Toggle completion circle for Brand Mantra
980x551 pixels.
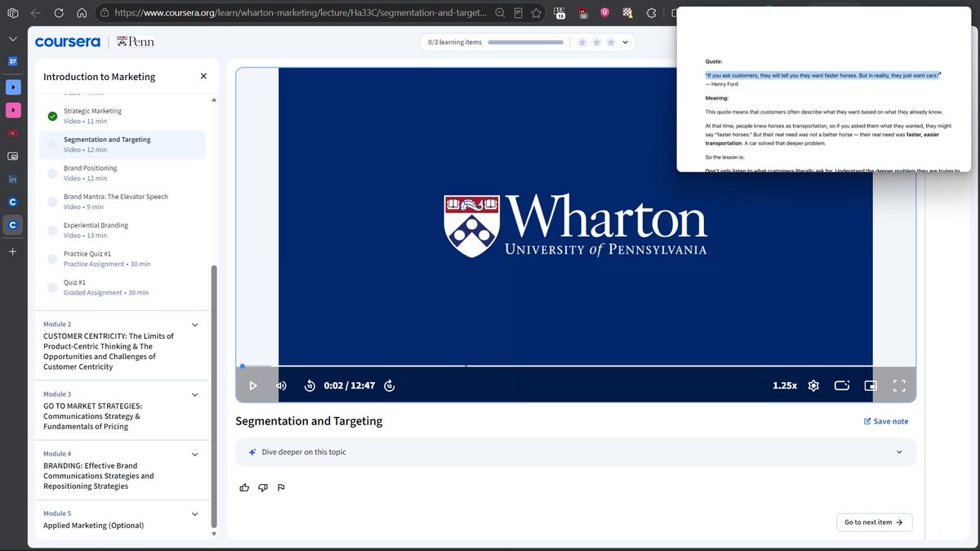pos(52,202)
